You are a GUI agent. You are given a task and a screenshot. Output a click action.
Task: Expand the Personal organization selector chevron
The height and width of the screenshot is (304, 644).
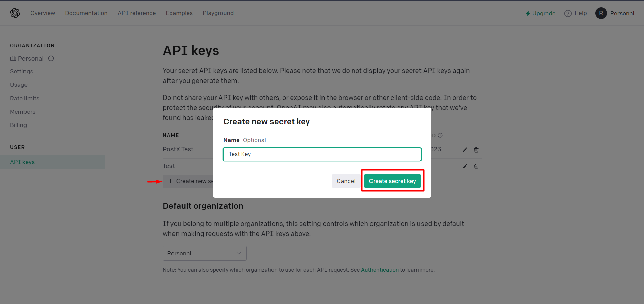click(x=238, y=253)
